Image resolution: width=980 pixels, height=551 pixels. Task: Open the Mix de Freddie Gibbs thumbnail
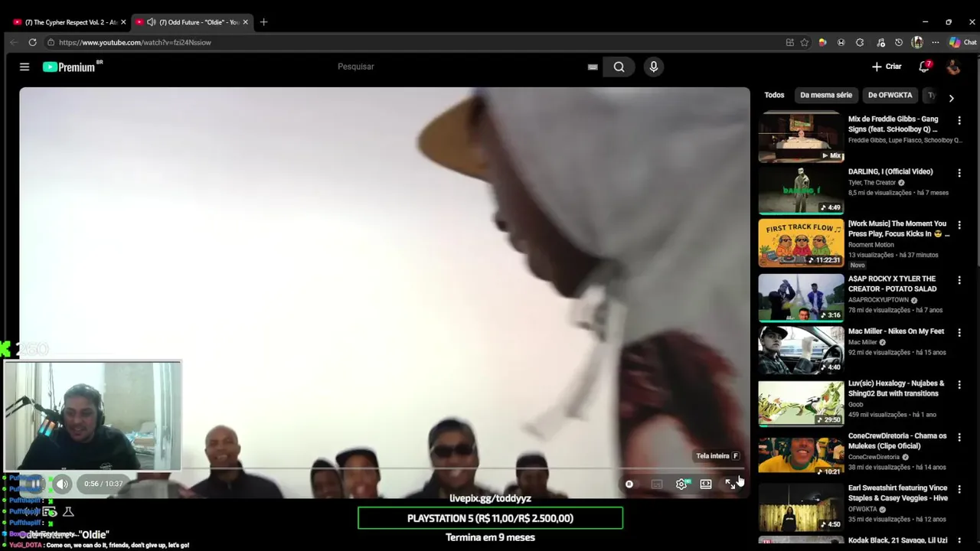(801, 138)
